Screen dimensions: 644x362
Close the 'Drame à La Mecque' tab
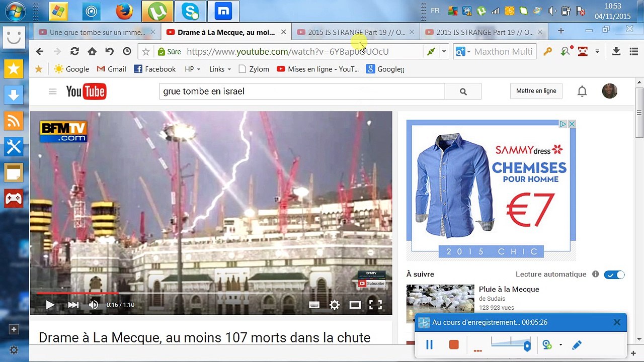(x=283, y=32)
